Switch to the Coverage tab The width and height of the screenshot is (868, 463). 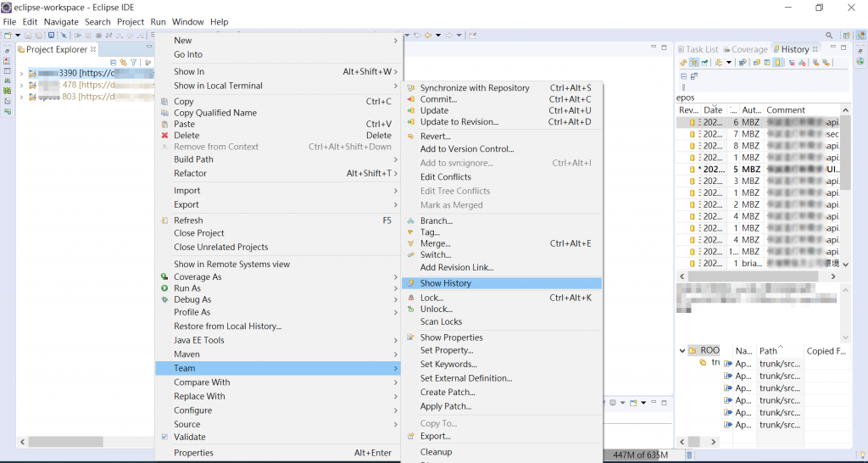pyautogui.click(x=745, y=49)
